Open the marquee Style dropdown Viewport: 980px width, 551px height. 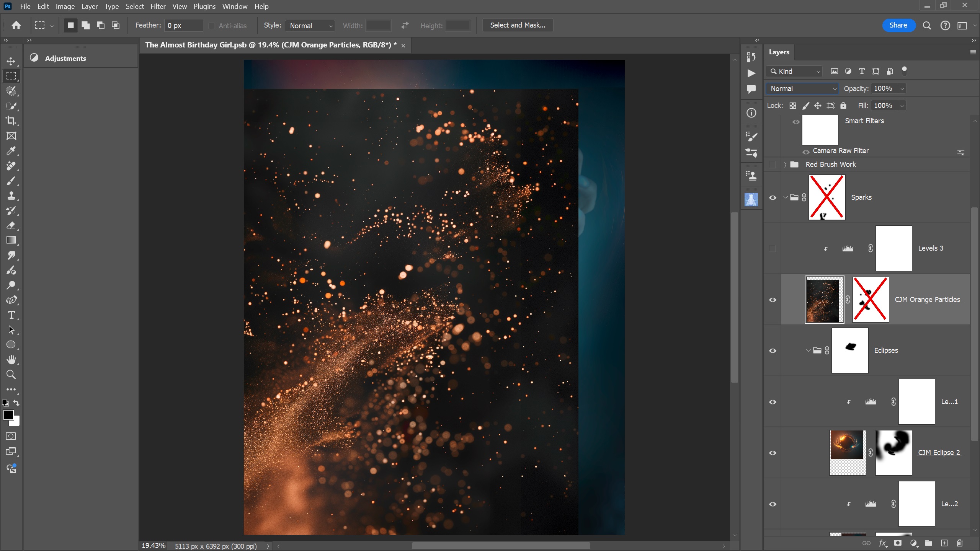[310, 26]
